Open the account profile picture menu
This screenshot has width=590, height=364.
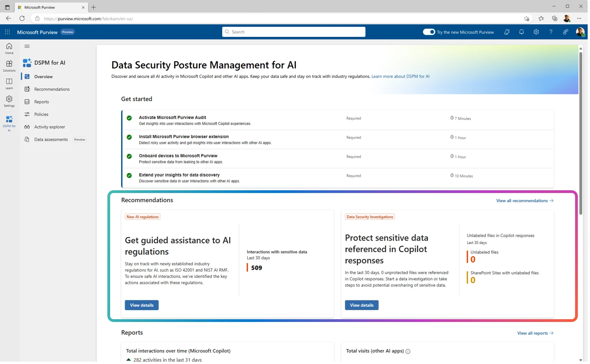[581, 32]
